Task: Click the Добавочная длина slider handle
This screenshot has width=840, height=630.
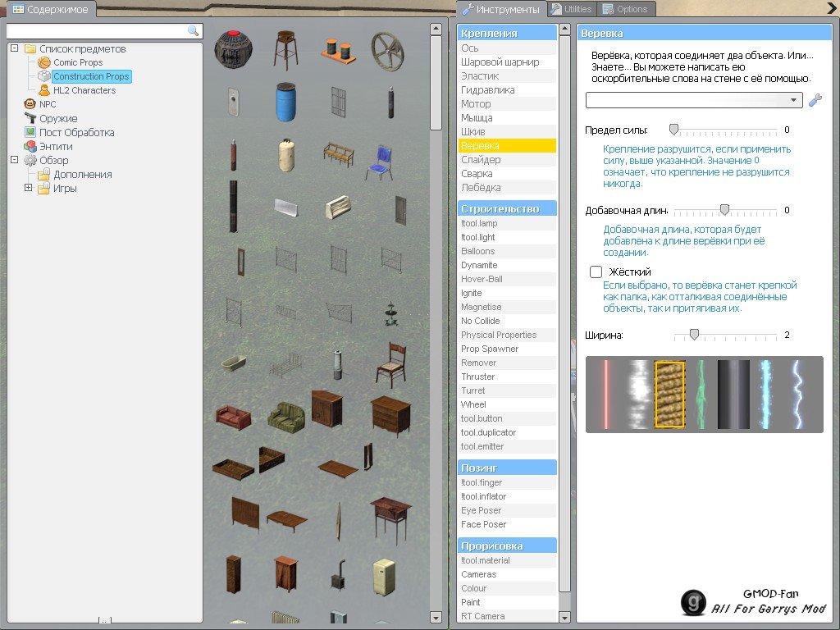Action: 724,209
